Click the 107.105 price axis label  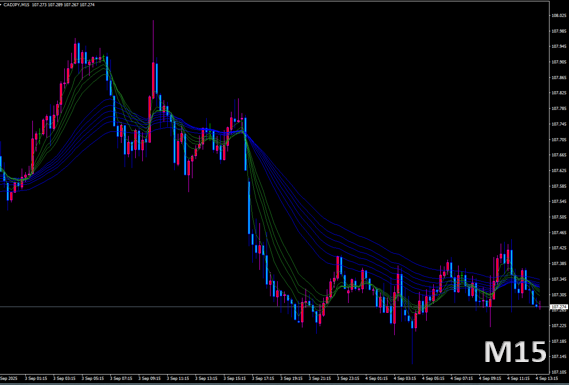pos(559,373)
